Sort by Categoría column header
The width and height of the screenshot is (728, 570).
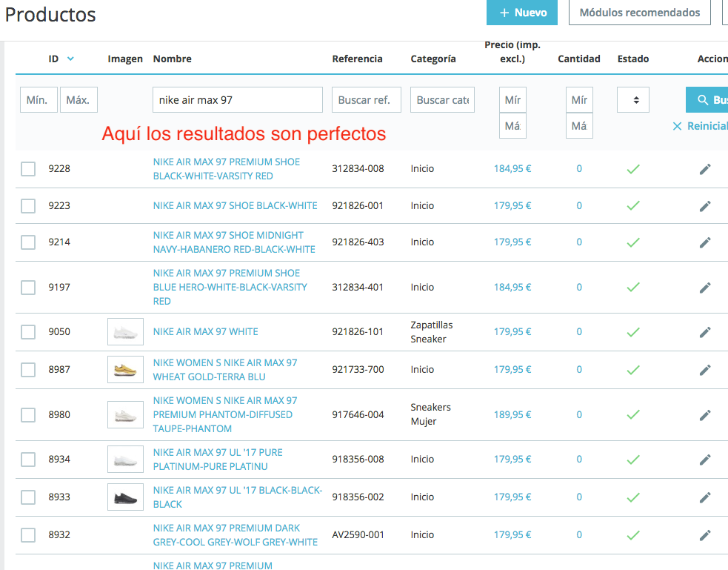433,59
